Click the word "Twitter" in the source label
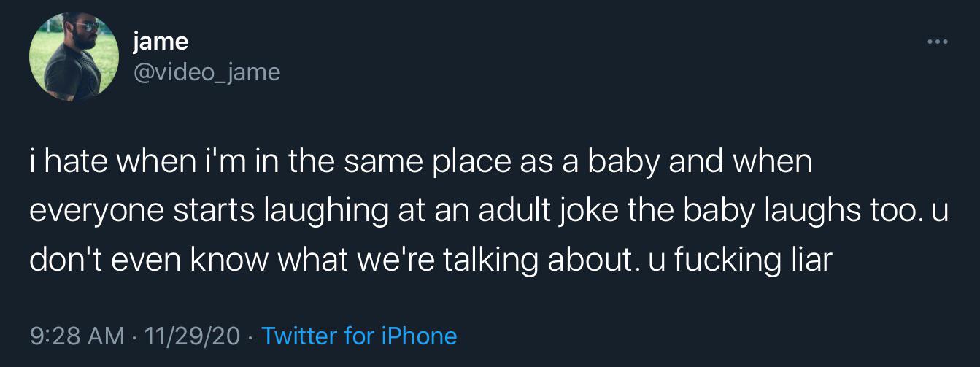980x367 pixels. [x=299, y=336]
